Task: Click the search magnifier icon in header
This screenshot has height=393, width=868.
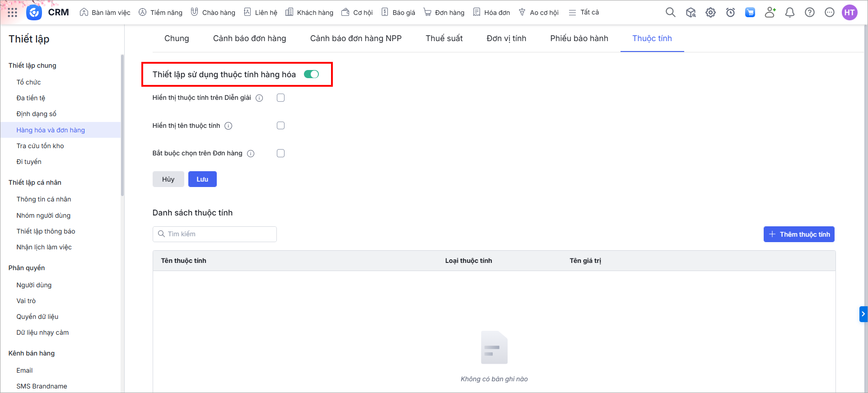Action: click(670, 13)
